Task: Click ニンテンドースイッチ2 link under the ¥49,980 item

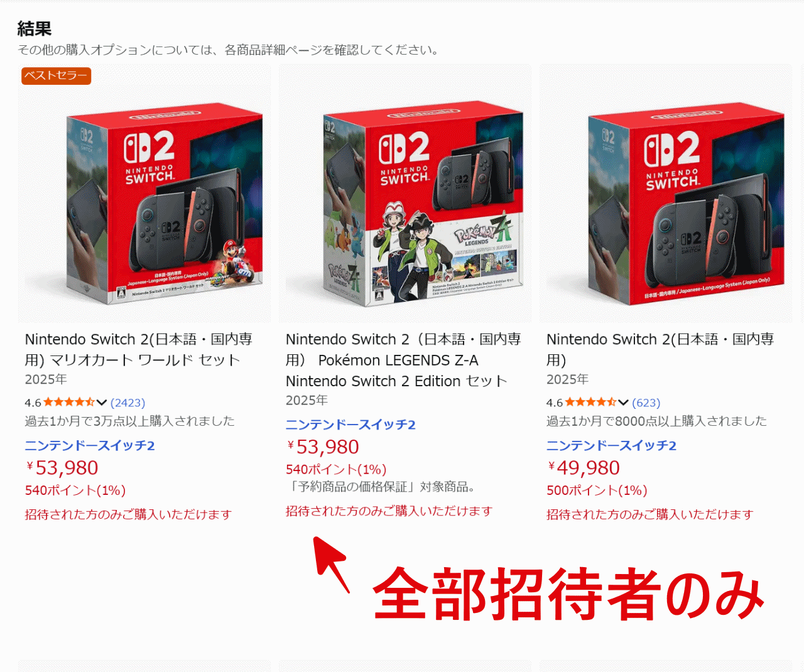Action: pyautogui.click(x=611, y=445)
